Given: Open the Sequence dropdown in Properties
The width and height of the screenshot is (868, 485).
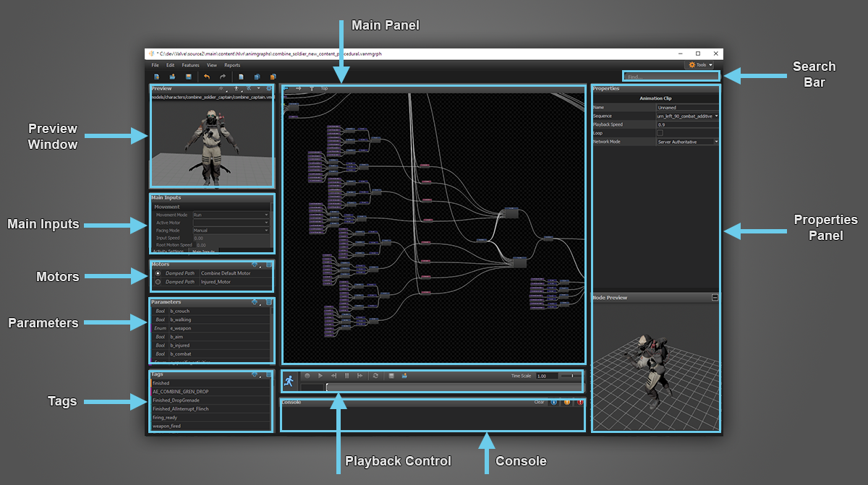Looking at the screenshot, I should [x=687, y=116].
